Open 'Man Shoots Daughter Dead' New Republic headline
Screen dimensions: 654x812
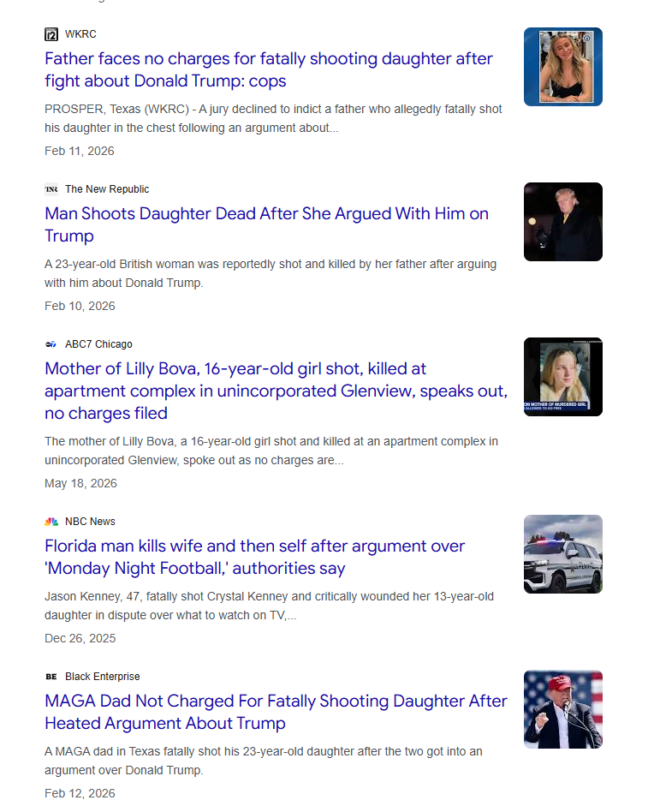coord(266,224)
